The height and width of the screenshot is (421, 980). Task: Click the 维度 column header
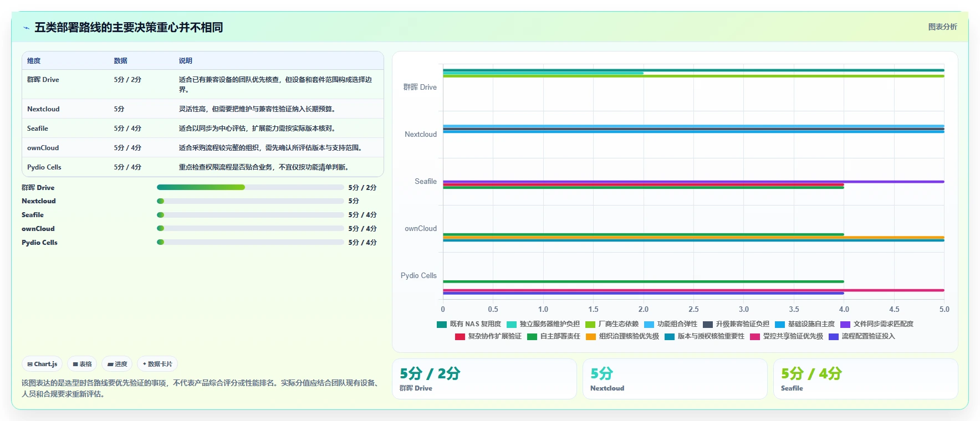(x=34, y=61)
